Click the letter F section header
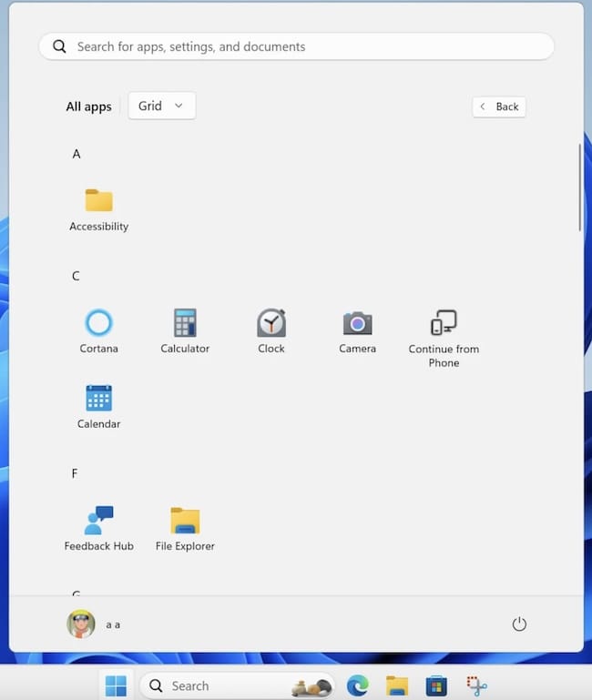Screen dimensions: 592x700 [75, 473]
